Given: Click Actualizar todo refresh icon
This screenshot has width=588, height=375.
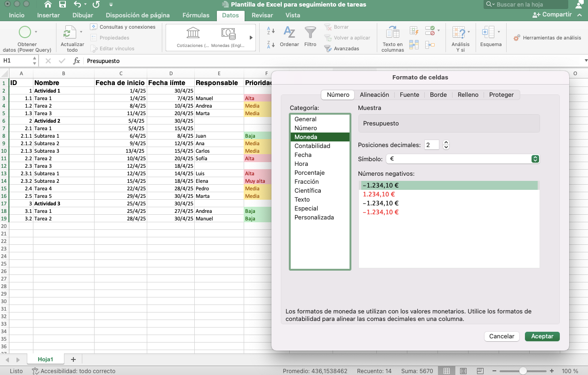Looking at the screenshot, I should tap(69, 33).
